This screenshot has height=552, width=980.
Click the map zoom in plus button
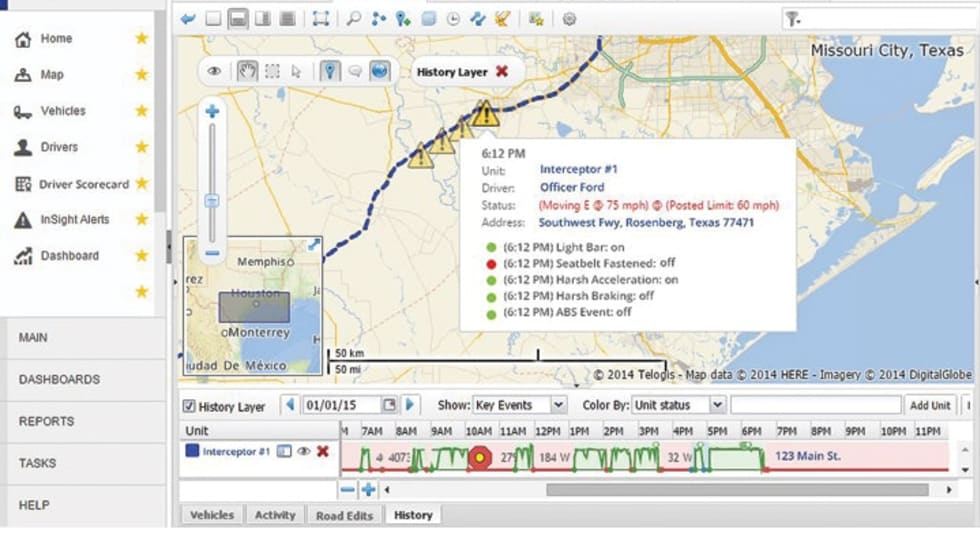212,112
